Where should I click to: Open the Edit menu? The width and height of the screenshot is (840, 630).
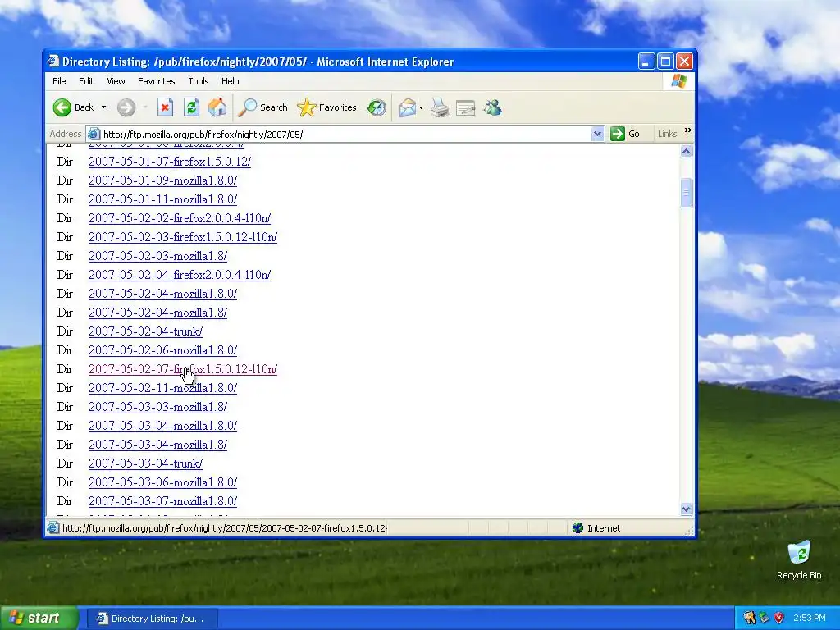pos(85,81)
